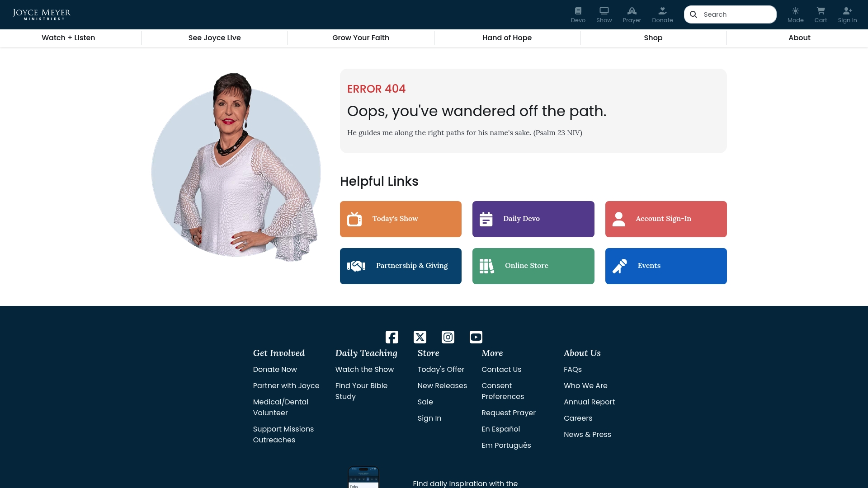Open the Contact Us footer link
Screen dimensions: 868x488
[501, 370]
